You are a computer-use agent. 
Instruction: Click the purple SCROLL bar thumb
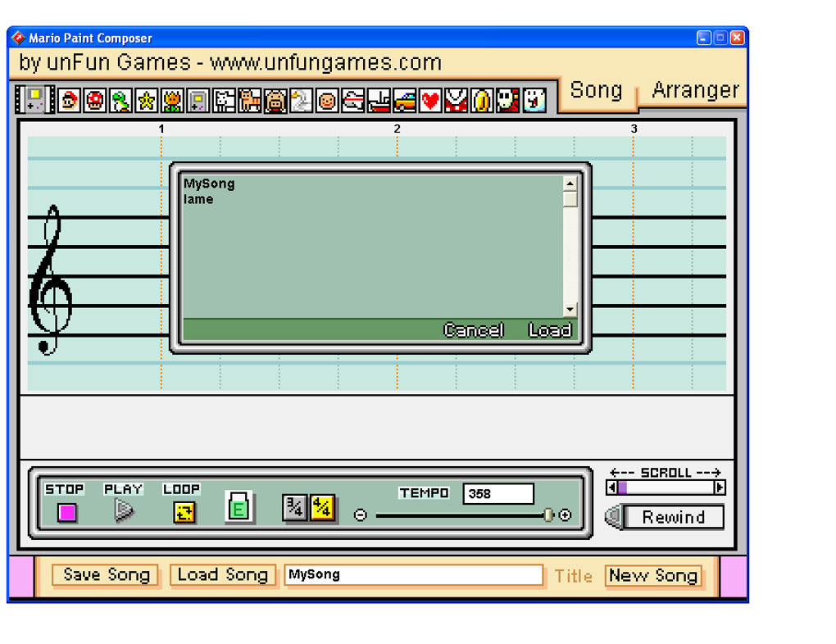click(622, 488)
